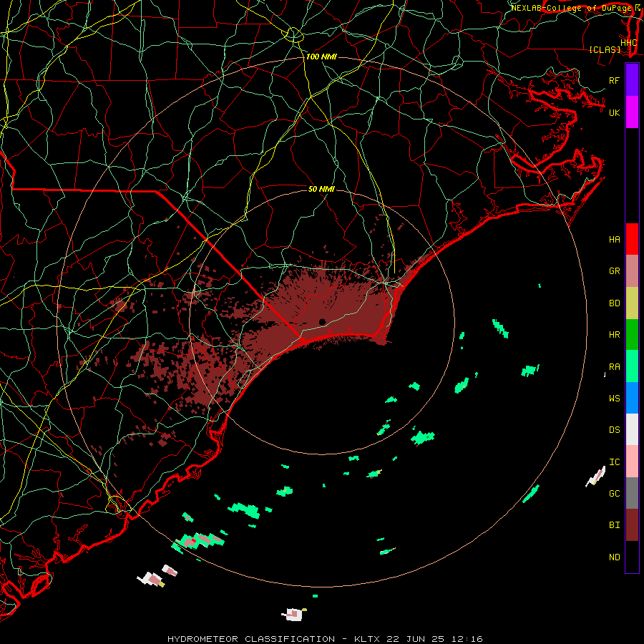Image resolution: width=644 pixels, height=644 pixels.
Task: Click the RA legend label
Action: point(614,367)
